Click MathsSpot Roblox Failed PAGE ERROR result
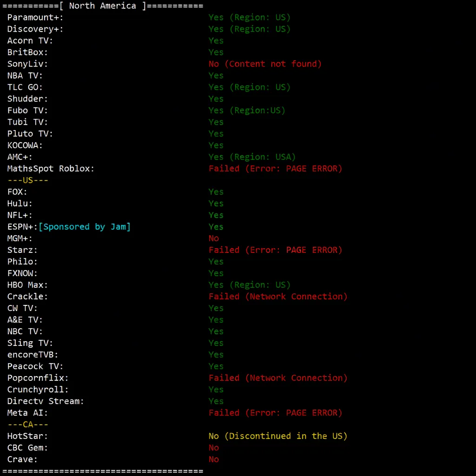Screen dimensions: 476x476 tap(275, 168)
